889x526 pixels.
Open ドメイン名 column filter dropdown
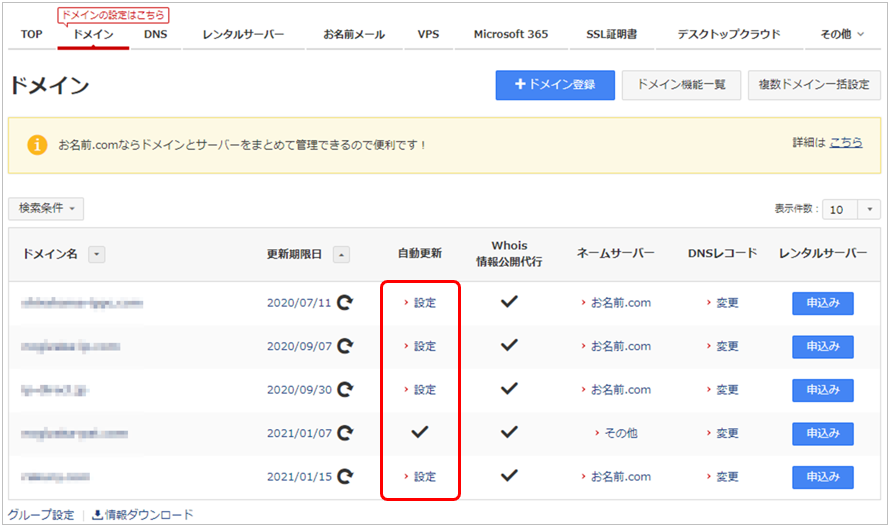point(96,254)
